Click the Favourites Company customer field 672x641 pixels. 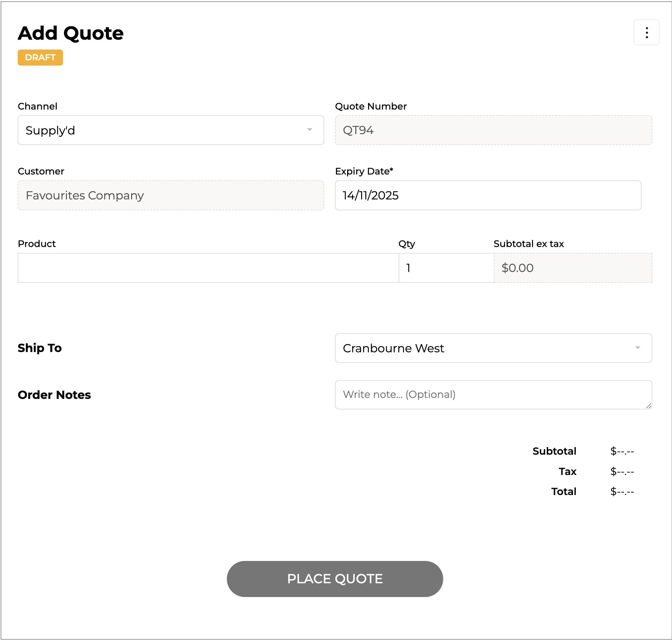pos(171,196)
